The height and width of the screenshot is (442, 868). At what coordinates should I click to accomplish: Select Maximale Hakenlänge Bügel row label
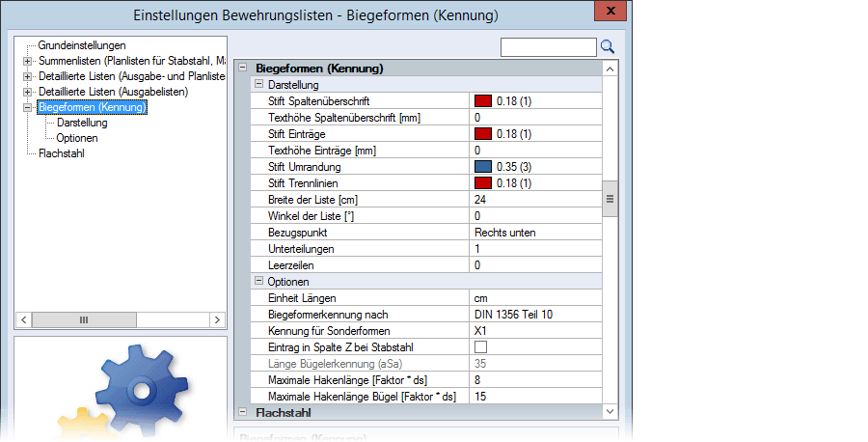[x=362, y=397]
